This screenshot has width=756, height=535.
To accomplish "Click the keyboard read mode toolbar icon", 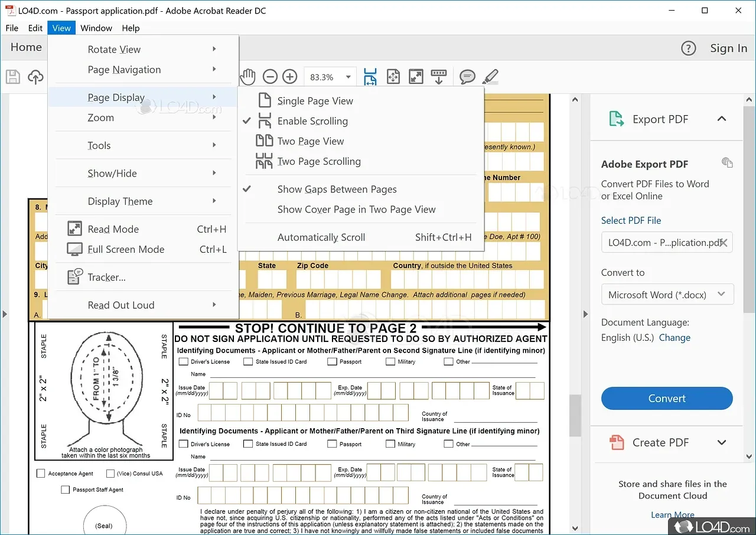I will coord(439,77).
